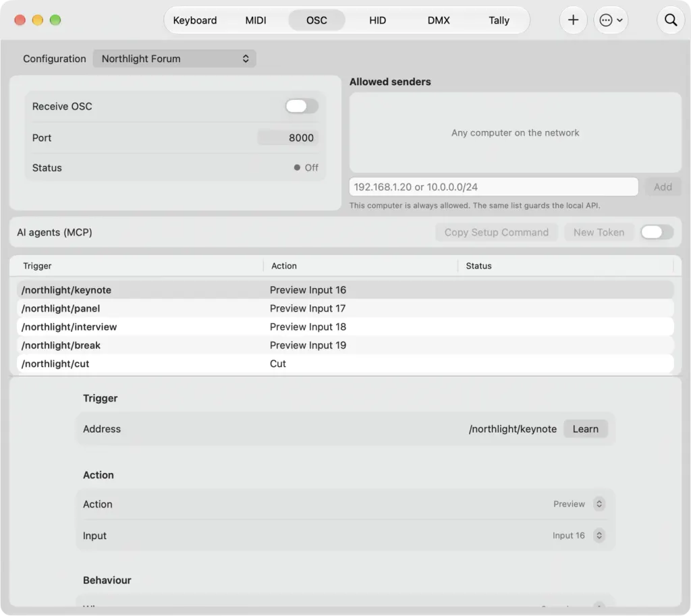Open the HID tab
The width and height of the screenshot is (691, 616).
click(378, 20)
